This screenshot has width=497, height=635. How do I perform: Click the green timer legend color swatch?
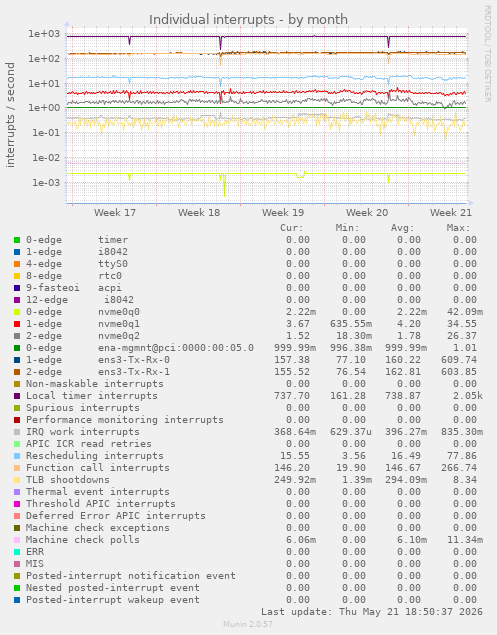[17, 240]
